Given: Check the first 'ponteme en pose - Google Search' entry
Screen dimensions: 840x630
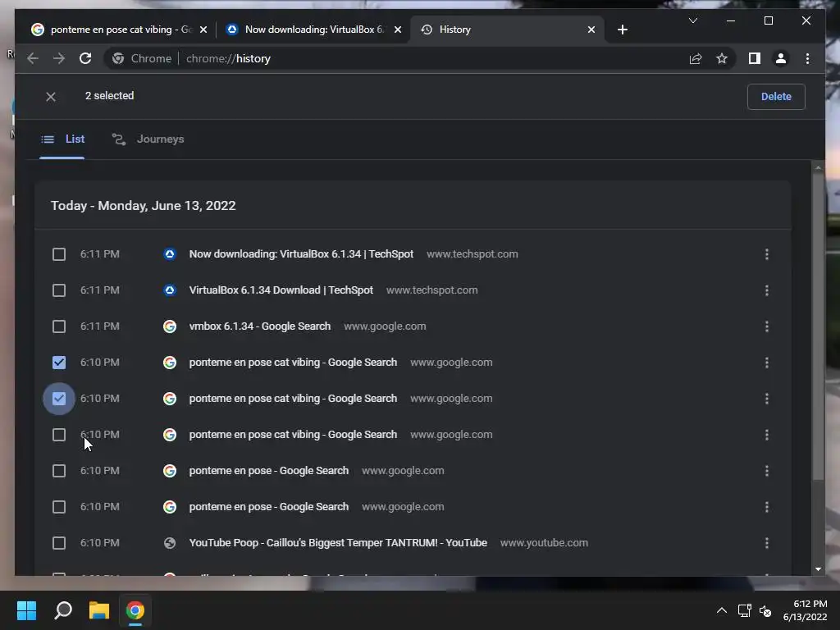Looking at the screenshot, I should pos(59,471).
